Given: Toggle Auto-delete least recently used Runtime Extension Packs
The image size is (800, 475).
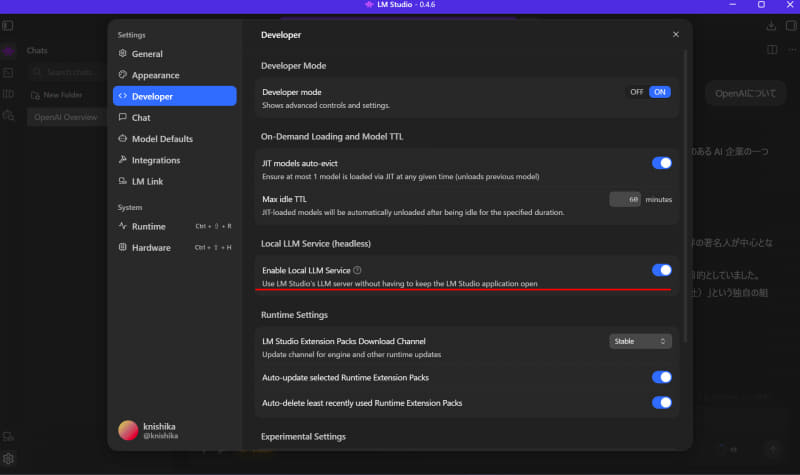Looking at the screenshot, I should [662, 403].
